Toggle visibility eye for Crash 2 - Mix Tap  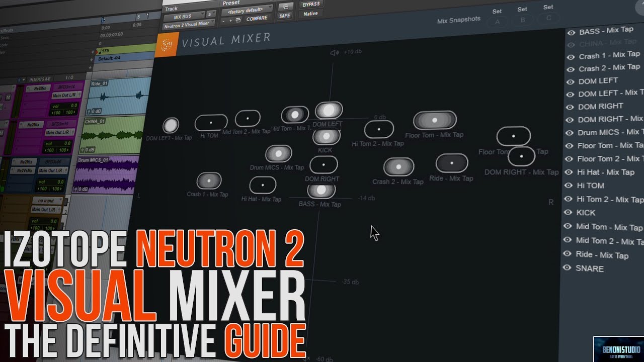point(571,69)
